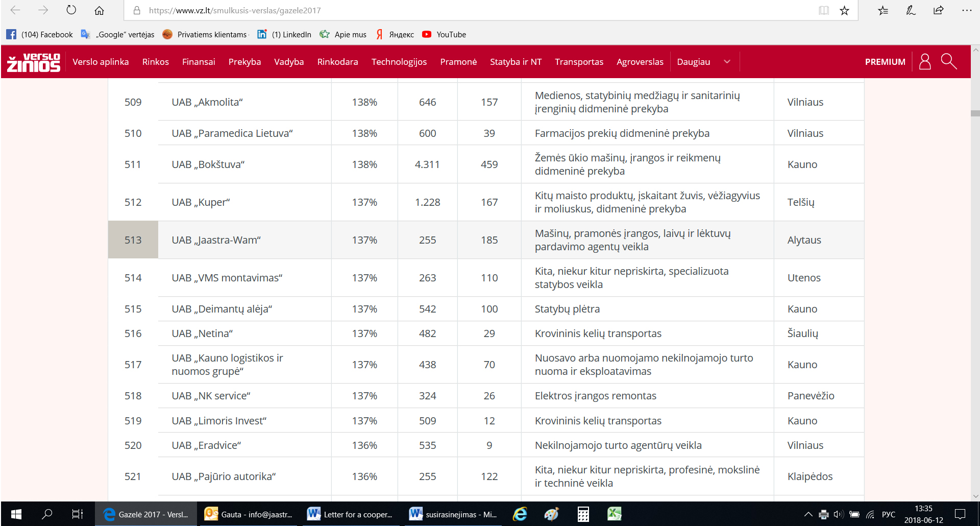Open the Verslo žinios logo home link

(x=34, y=62)
